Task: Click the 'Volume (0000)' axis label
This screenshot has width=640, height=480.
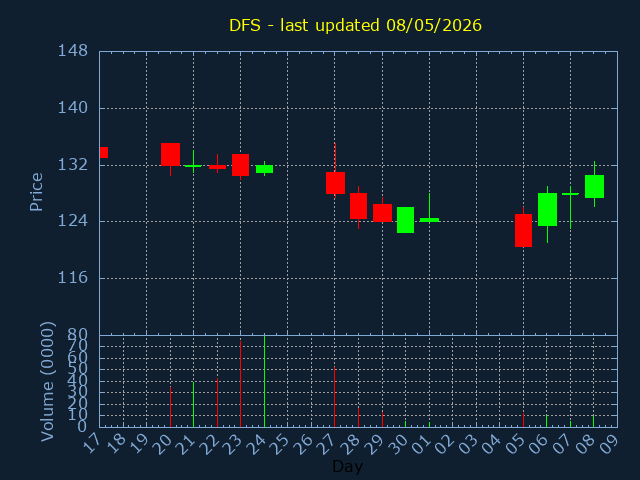Action: 47,381
